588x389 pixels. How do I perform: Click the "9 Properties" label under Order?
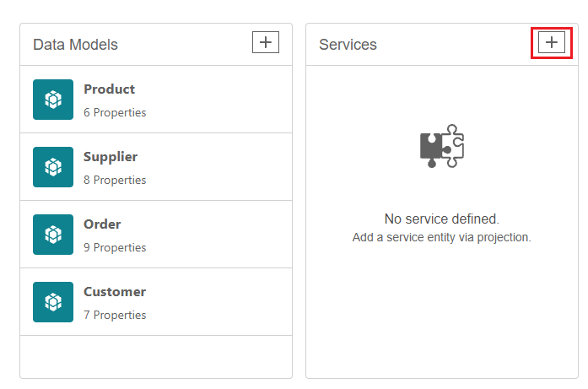point(115,247)
